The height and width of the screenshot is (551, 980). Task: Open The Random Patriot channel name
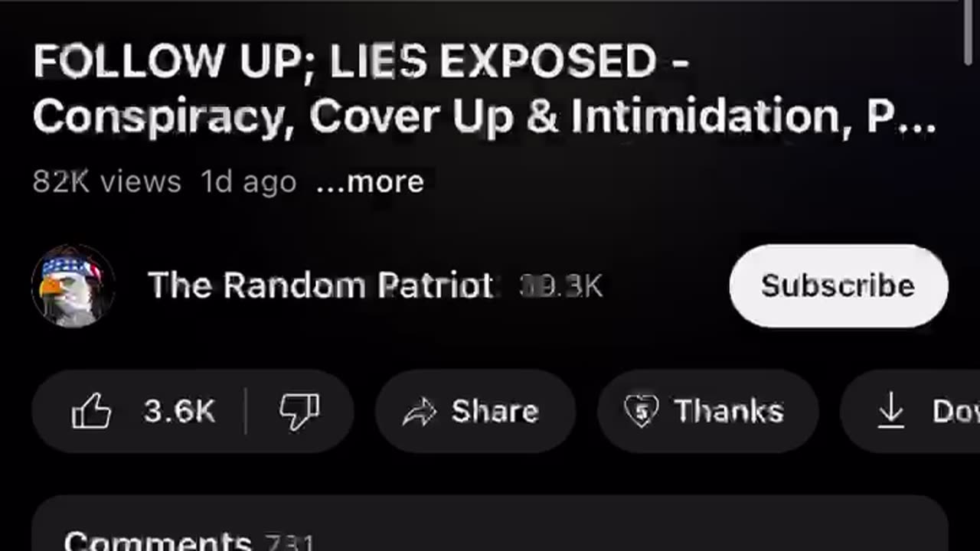[321, 285]
